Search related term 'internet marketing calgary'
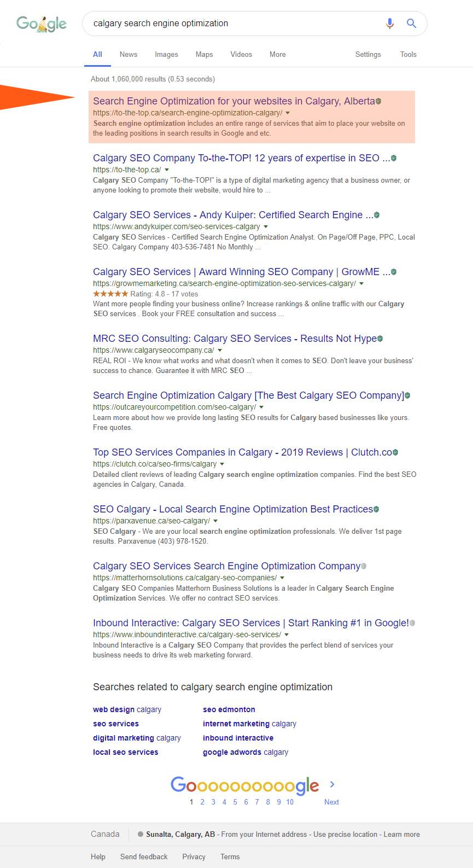The image size is (473, 868). click(249, 724)
